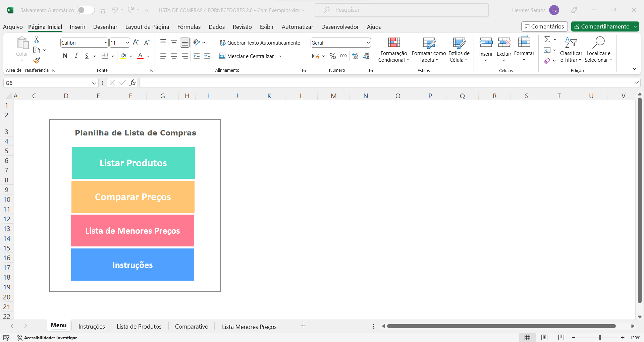The width and height of the screenshot is (644, 342).
Task: Open the Lista de Produtos sheet tab
Action: coord(139,326)
